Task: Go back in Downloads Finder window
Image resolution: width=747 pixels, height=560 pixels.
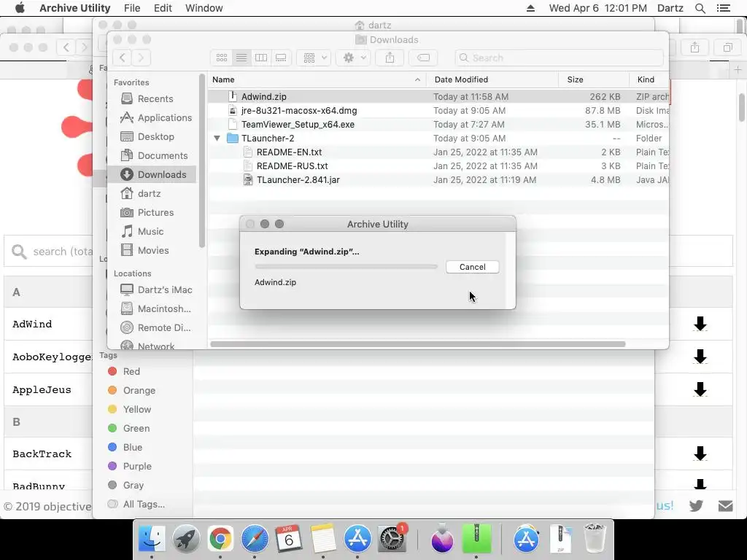Action: click(123, 58)
